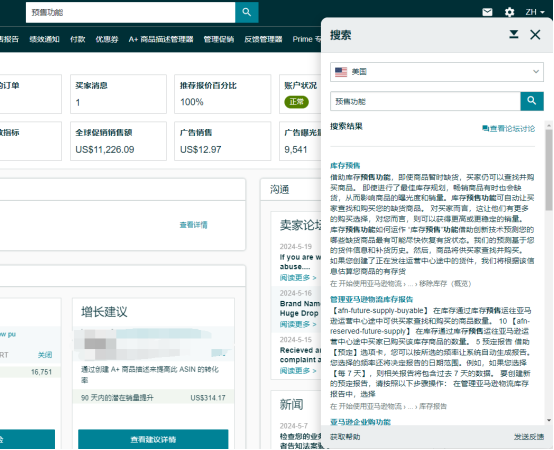Click the 查看详情 link
Viewport: 554px width, 450px height.
[x=193, y=225]
